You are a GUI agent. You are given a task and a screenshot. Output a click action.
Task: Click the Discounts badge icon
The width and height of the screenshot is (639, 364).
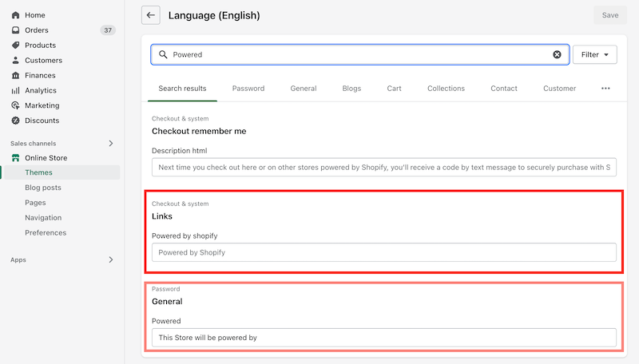pyautogui.click(x=15, y=121)
